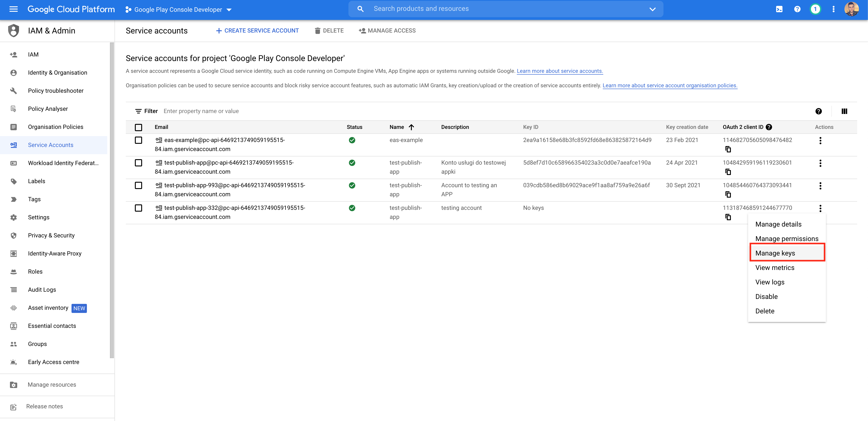Open the user profile avatar

pyautogui.click(x=851, y=9)
